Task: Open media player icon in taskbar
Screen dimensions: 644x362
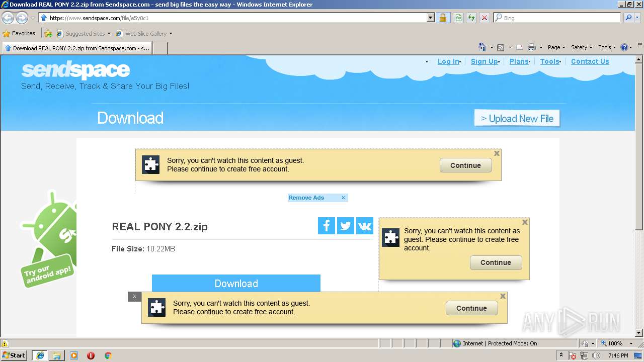Action: pos(74,355)
